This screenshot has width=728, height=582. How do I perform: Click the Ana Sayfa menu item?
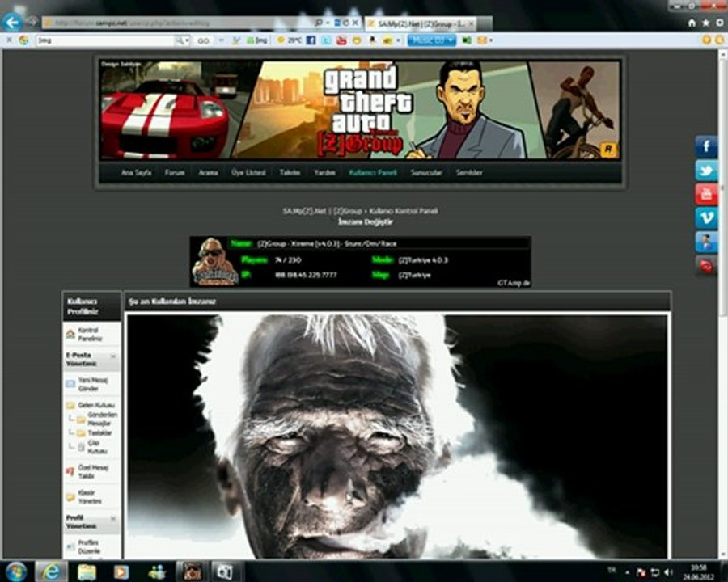tap(136, 173)
